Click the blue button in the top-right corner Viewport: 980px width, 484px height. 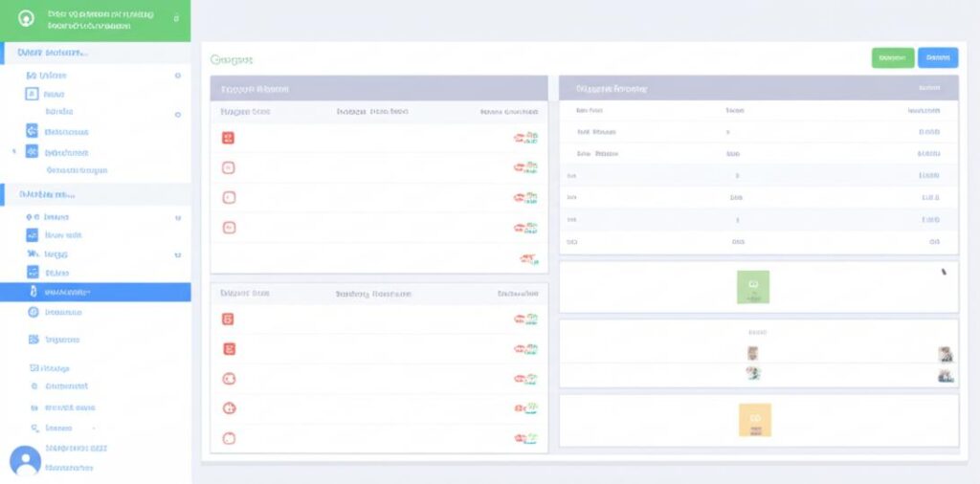pos(937,57)
